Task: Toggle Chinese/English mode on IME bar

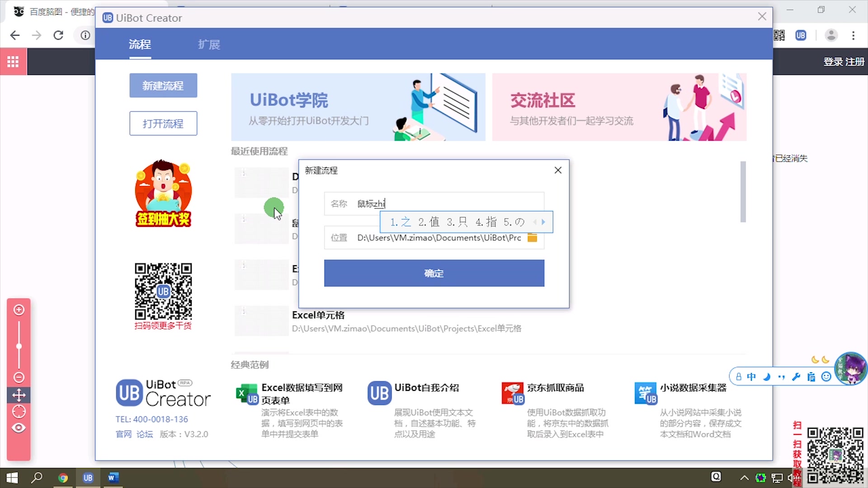Action: coord(751,377)
